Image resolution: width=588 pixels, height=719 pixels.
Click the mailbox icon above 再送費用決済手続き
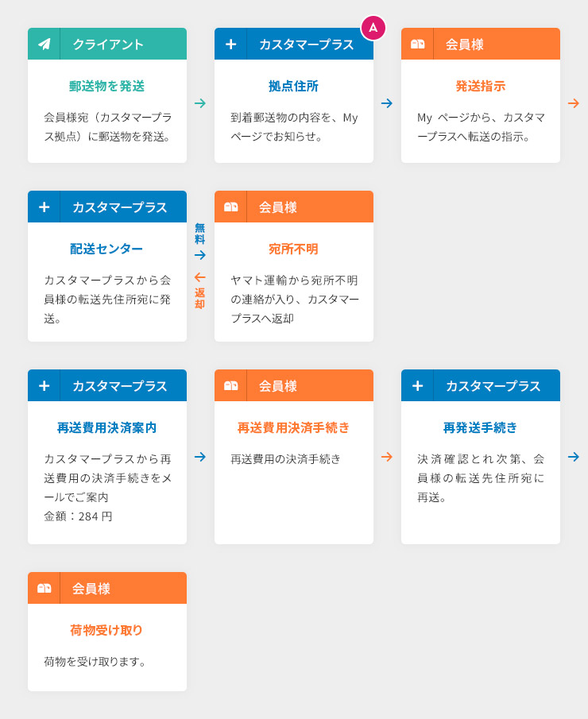pyautogui.click(x=230, y=385)
